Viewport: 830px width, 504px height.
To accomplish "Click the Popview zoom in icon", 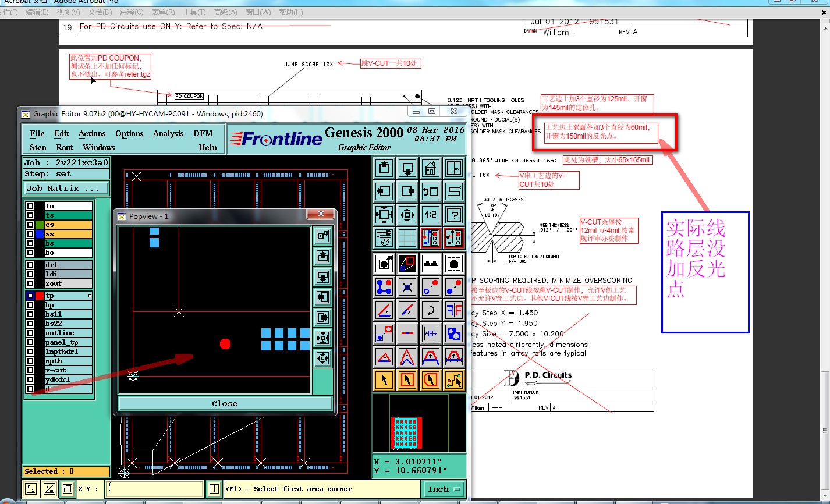I will pos(322,338).
